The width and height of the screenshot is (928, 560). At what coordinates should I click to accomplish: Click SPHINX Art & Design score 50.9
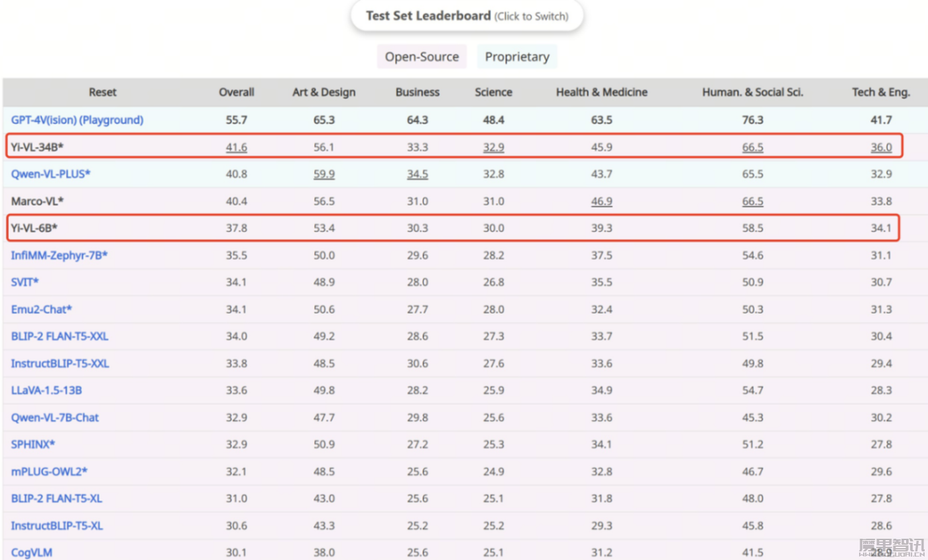coord(324,445)
